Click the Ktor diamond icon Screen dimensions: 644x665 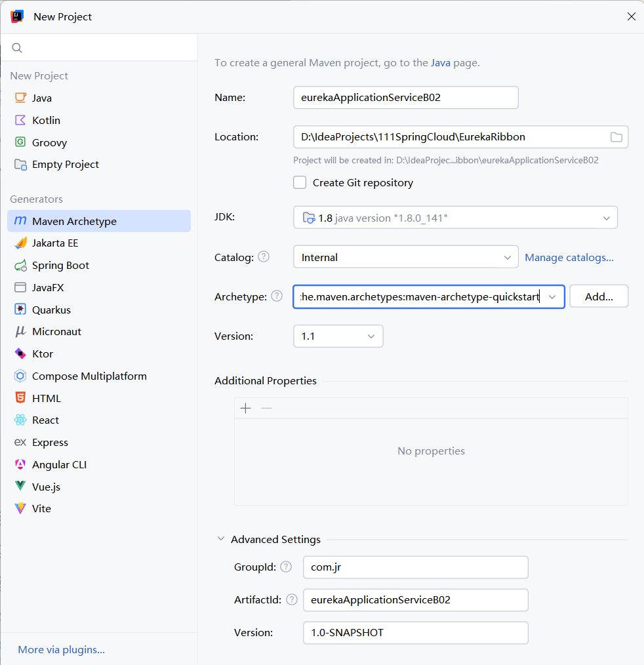pyautogui.click(x=20, y=353)
